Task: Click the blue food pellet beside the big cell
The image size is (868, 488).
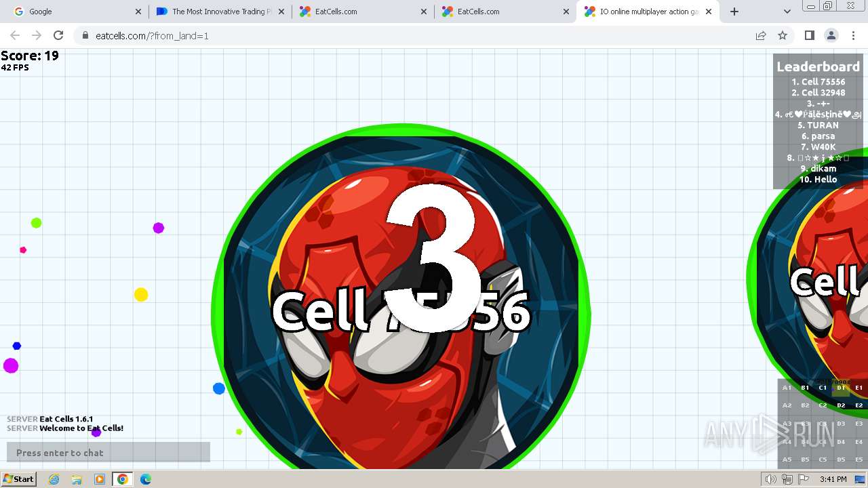Action: pos(219,388)
